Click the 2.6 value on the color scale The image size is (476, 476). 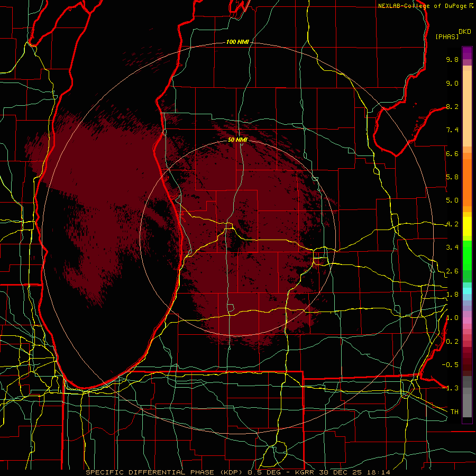coord(452,271)
